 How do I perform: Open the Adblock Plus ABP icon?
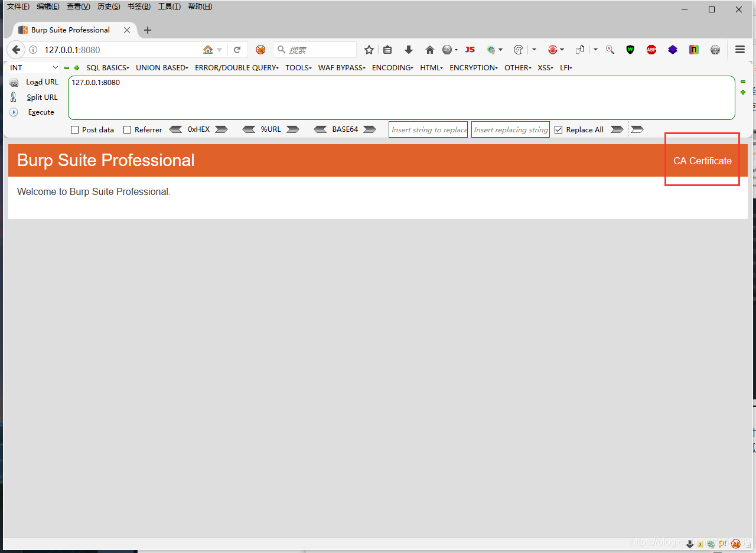click(651, 50)
